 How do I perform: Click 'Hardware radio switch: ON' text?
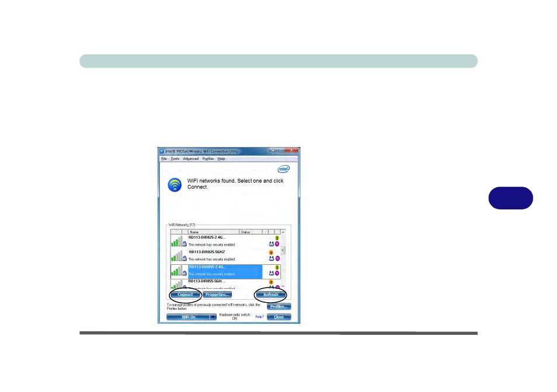235,316
